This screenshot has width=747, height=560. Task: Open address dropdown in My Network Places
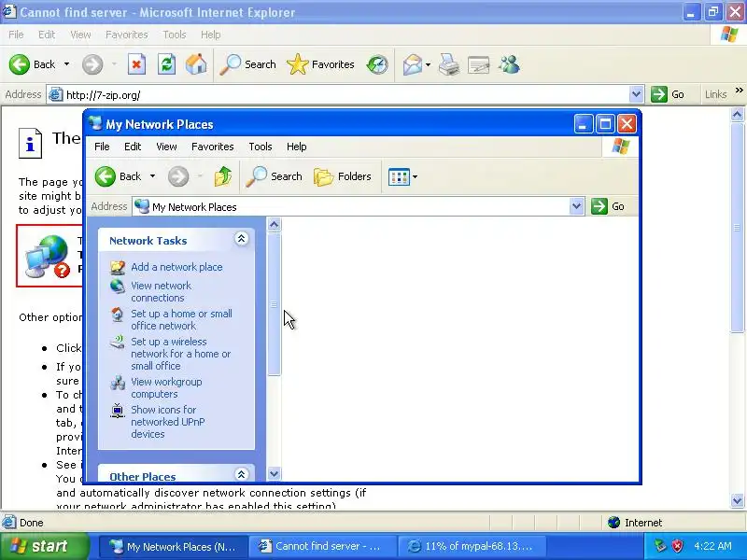[x=576, y=206]
